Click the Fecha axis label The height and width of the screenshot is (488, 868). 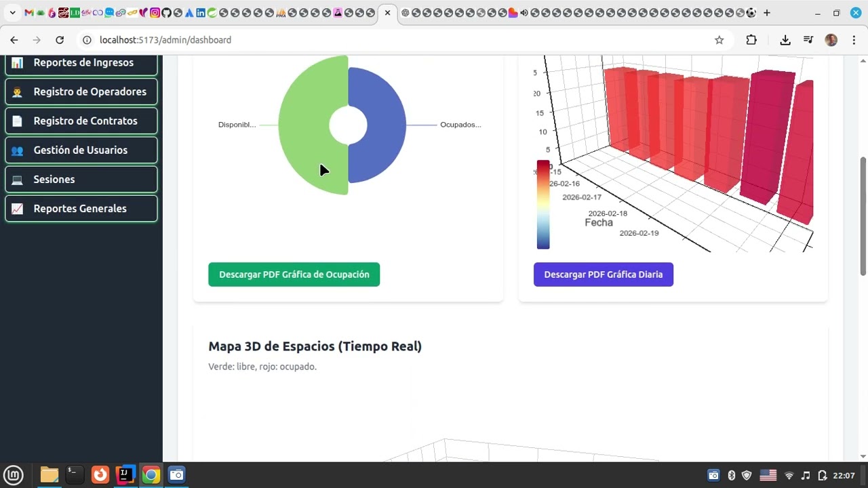pyautogui.click(x=599, y=222)
